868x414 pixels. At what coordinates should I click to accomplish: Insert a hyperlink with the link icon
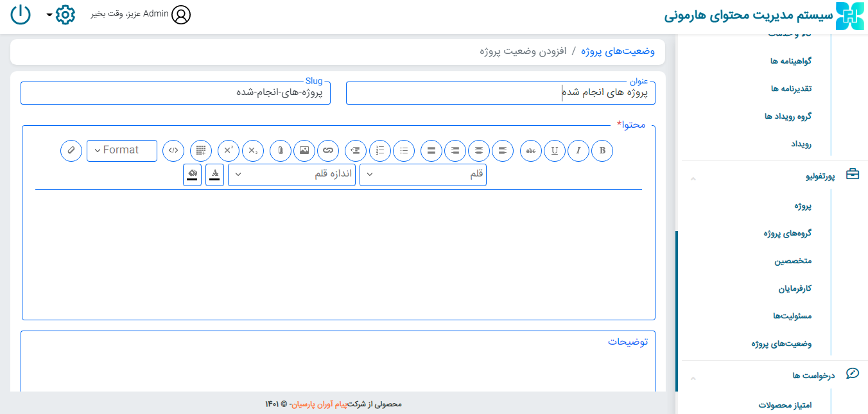click(x=328, y=150)
